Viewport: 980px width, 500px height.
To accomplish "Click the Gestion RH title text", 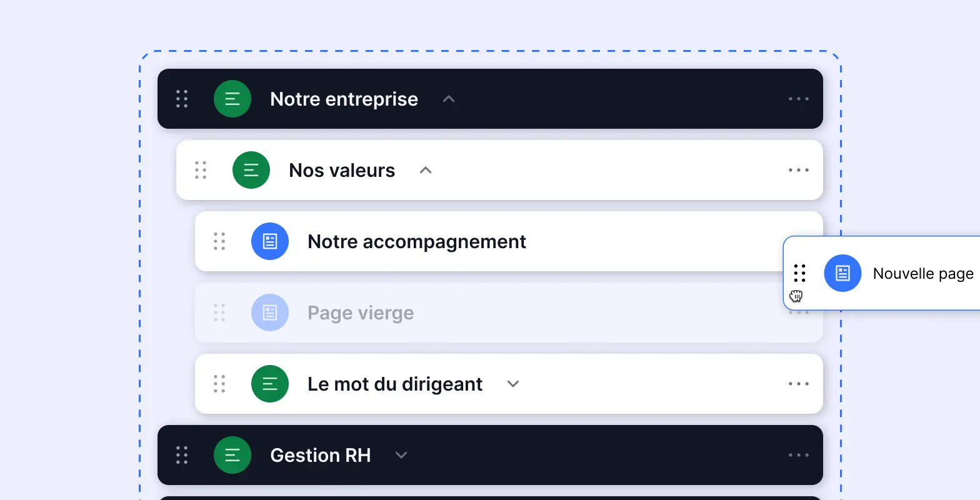I will point(320,455).
